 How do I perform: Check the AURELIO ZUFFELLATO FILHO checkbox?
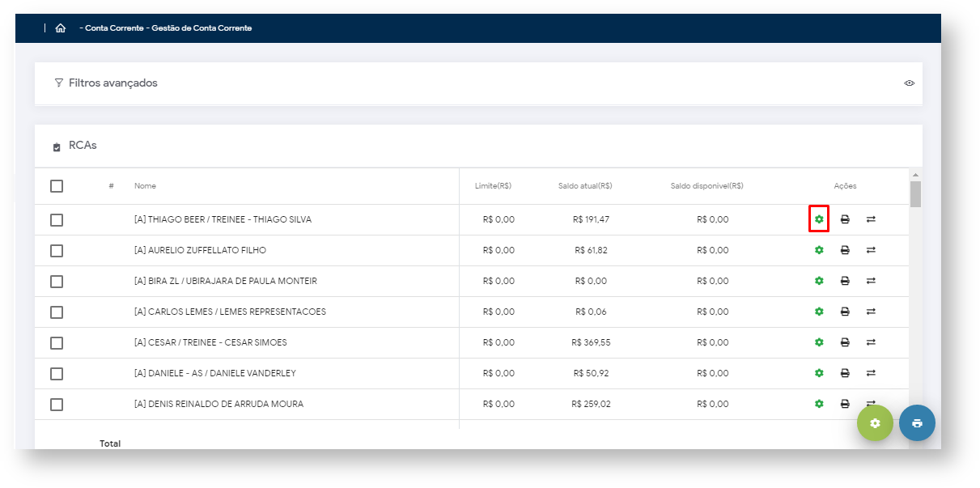tap(57, 251)
